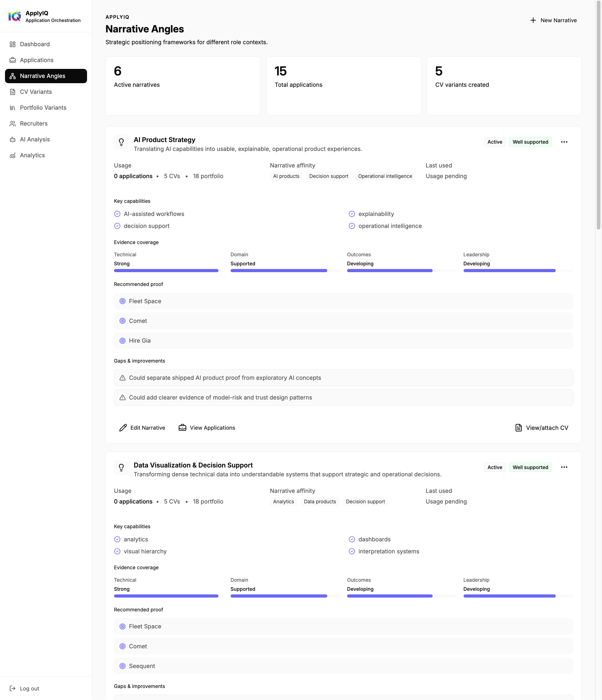This screenshot has height=700, width=602.
Task: Click the pencil icon next to Edit Narrative
Action: coord(123,428)
